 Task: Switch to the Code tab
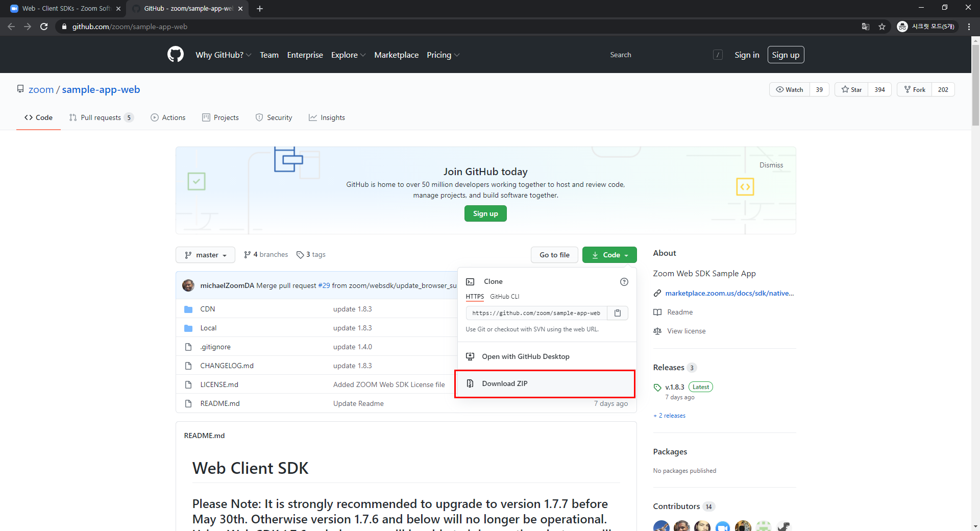(x=38, y=117)
